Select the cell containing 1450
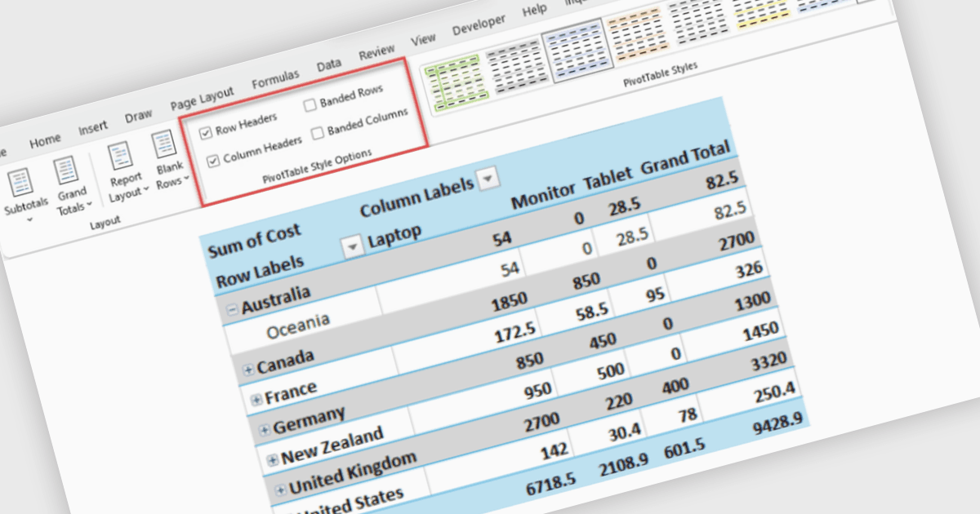Viewport: 980px width, 514px height. point(760,330)
